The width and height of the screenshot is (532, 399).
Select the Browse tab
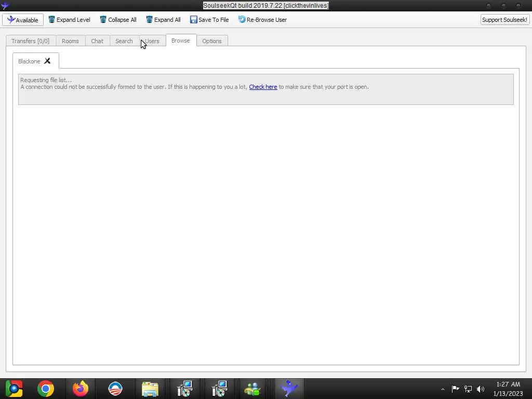[x=181, y=41]
